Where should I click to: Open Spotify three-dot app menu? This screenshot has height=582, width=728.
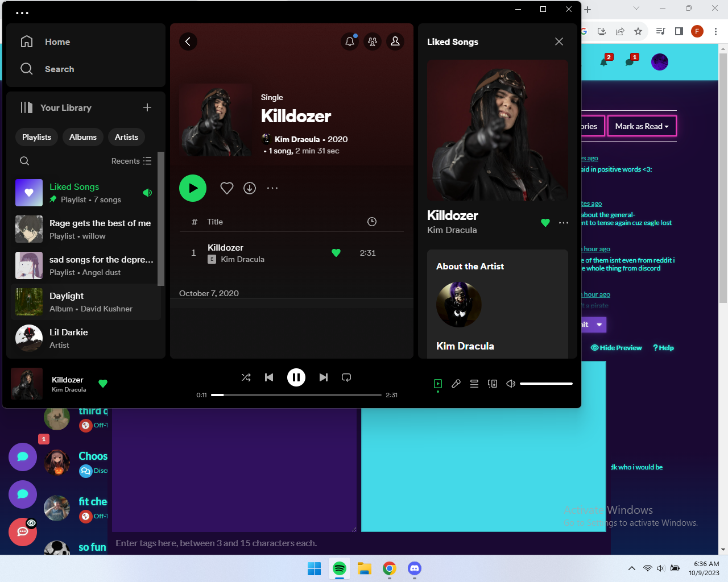click(x=22, y=13)
